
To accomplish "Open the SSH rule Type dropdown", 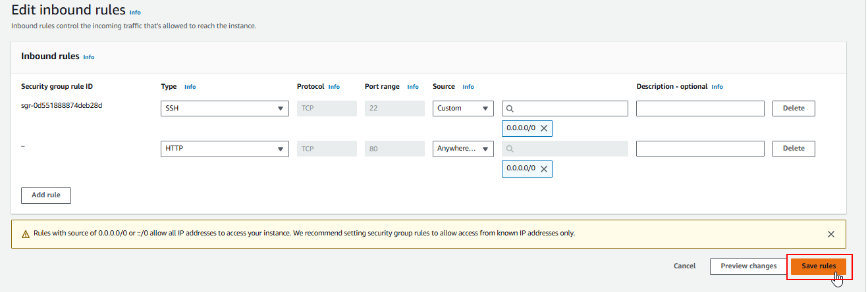I will [x=225, y=109].
